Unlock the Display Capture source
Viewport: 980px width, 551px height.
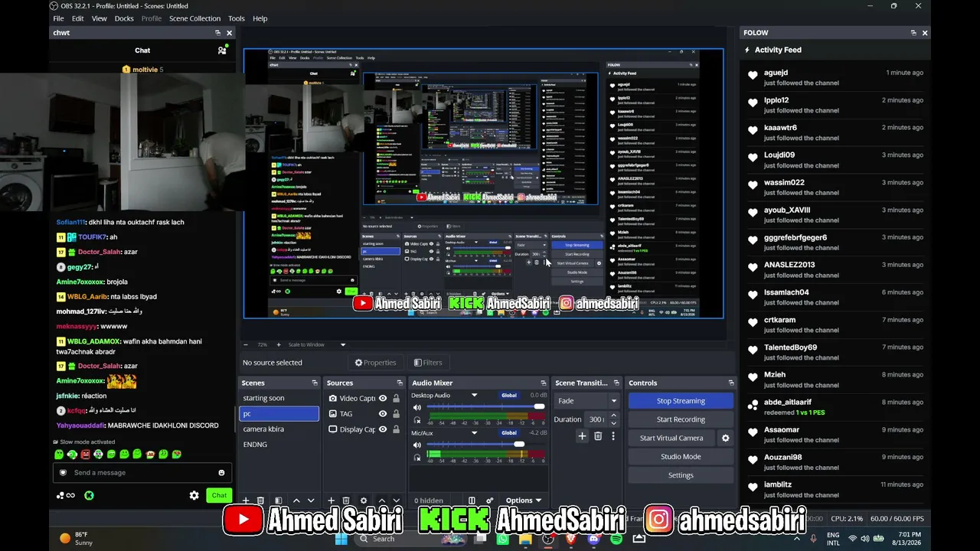[396, 429]
